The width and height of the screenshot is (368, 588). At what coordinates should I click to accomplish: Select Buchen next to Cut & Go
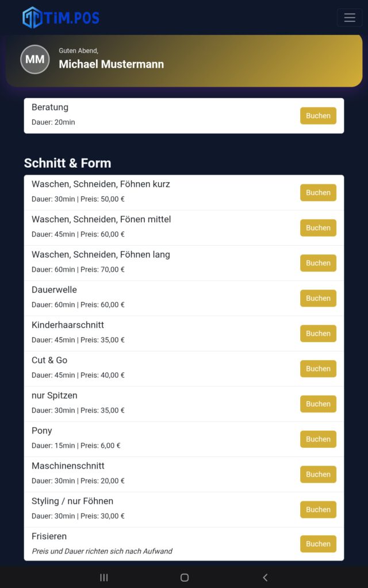[x=318, y=369]
